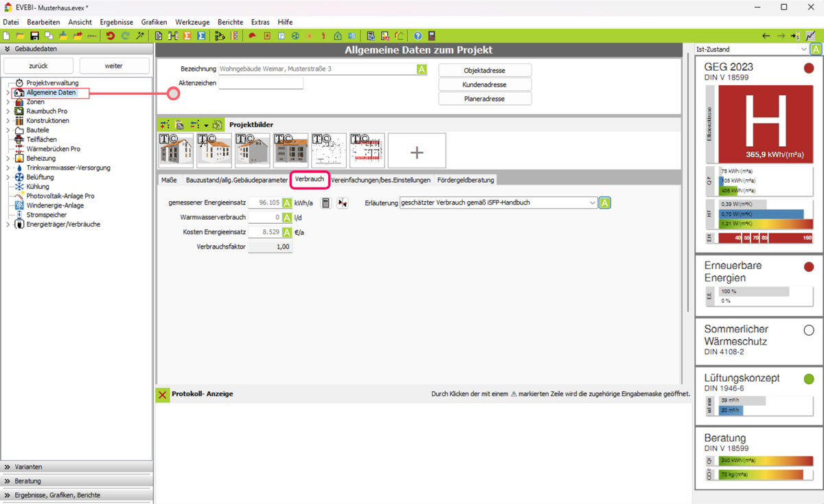Open the Berichte menu
Screen dimensions: 824x504
[230, 22]
